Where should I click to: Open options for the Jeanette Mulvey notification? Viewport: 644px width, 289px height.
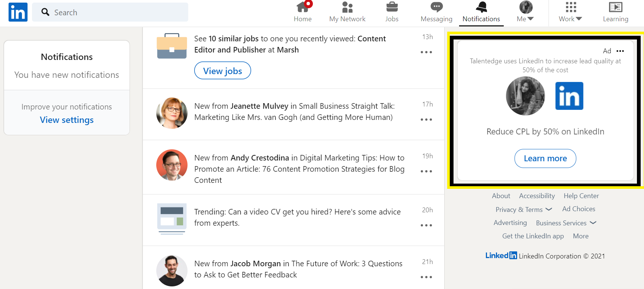pyautogui.click(x=426, y=120)
